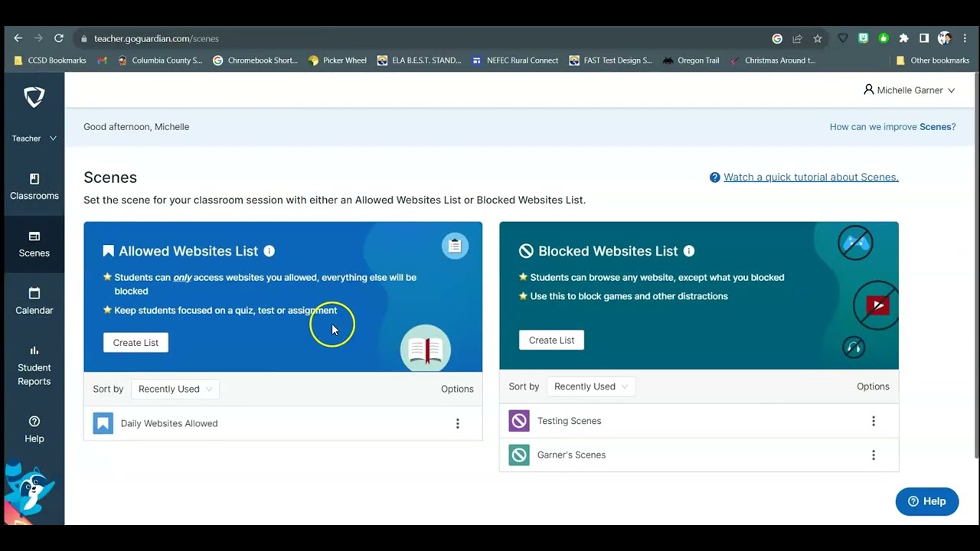Open the Chromebook Short... bookmark
The image size is (980, 551).
[255, 60]
